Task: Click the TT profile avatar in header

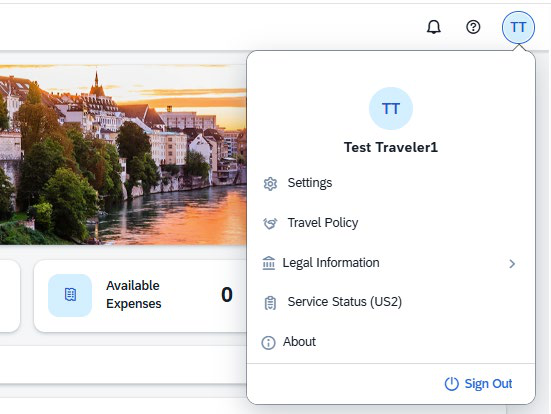Action: (x=518, y=27)
